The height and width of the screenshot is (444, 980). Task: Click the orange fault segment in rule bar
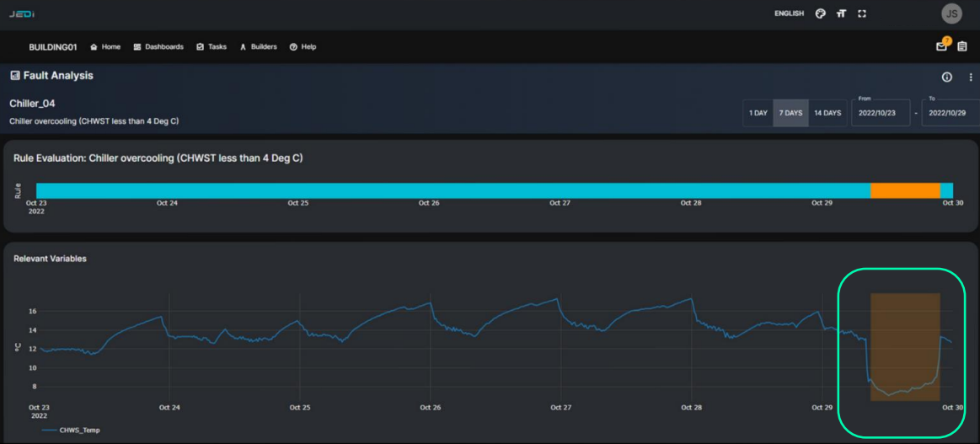(905, 190)
